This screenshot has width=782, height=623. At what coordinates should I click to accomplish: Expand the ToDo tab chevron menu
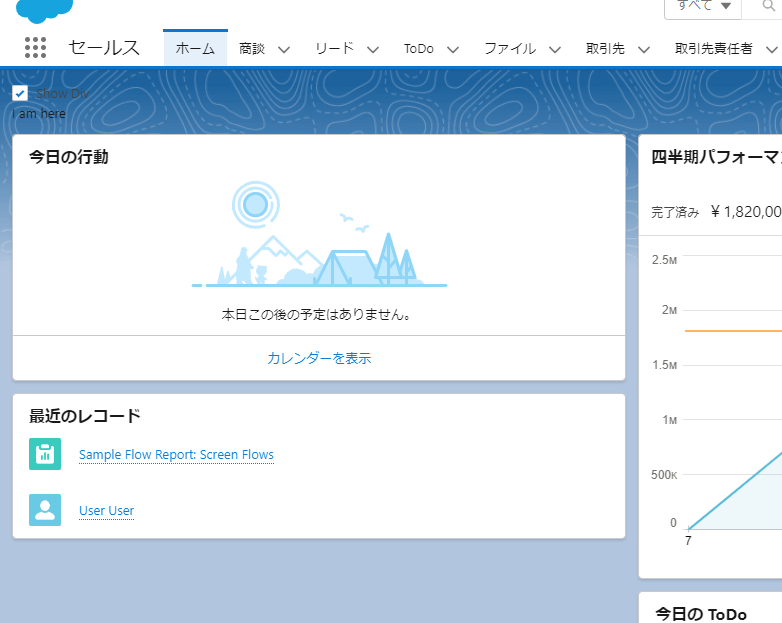(453, 49)
